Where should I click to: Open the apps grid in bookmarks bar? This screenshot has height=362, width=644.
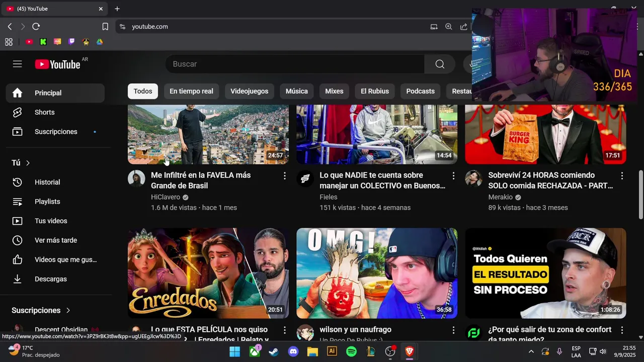[9, 42]
